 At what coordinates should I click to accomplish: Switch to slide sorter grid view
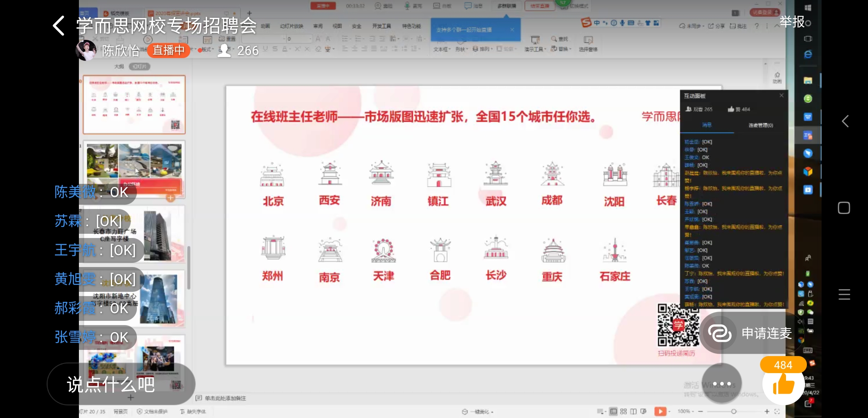pos(623,411)
